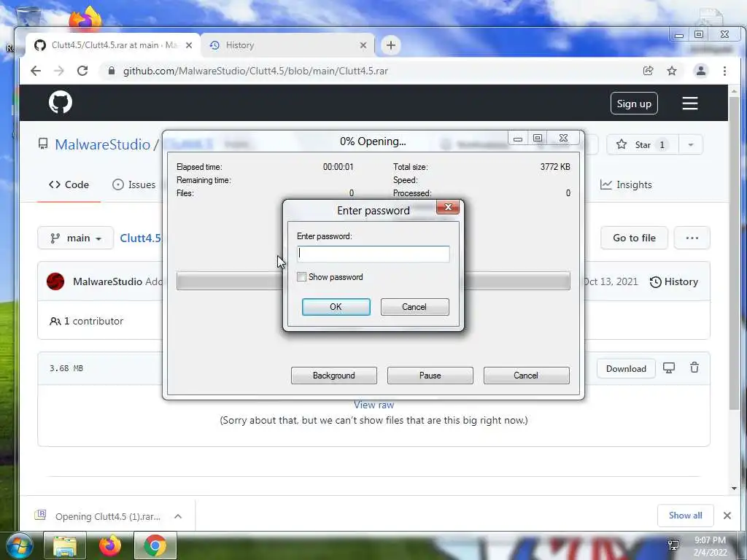Open the Code tab
The width and height of the screenshot is (747, 560).
[x=69, y=184]
